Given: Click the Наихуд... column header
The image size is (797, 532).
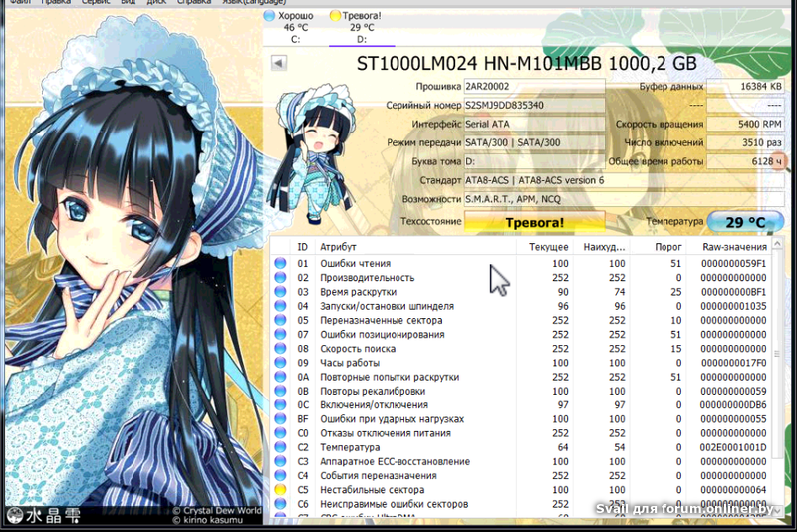Looking at the screenshot, I should point(602,247).
